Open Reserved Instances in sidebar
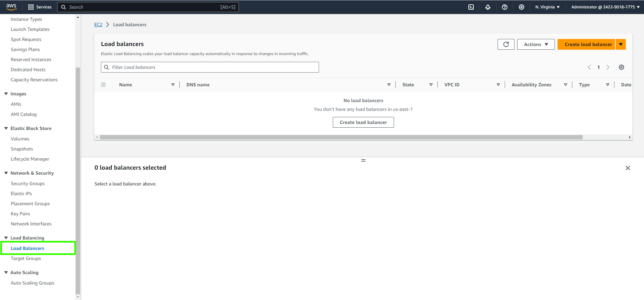 click(31, 59)
